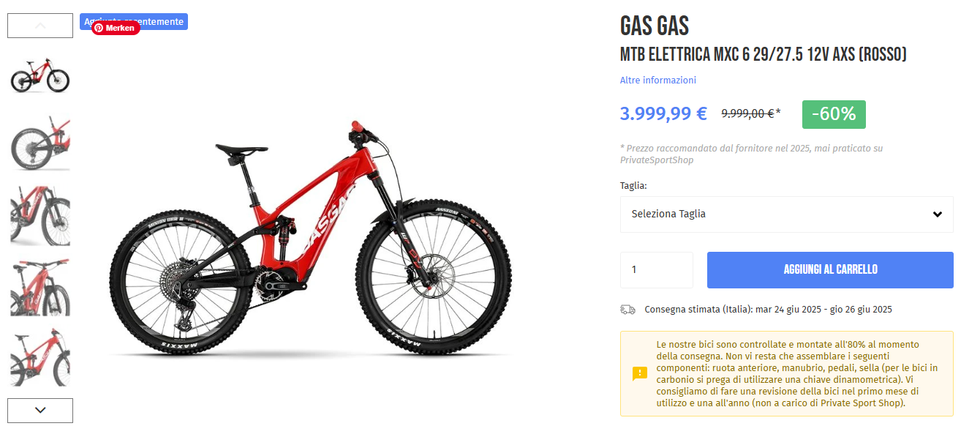Click the delivery truck icon
This screenshot has width=980, height=426.
tap(627, 310)
